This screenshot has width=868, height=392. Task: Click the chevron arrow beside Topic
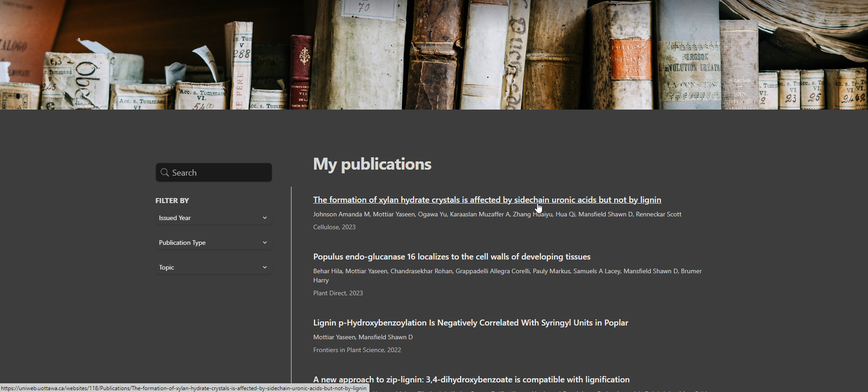[265, 268]
